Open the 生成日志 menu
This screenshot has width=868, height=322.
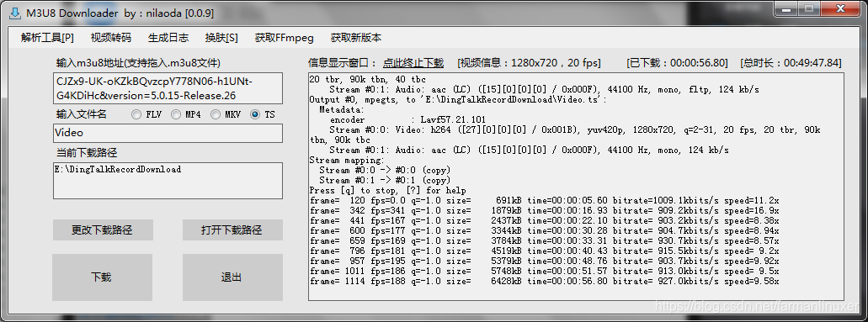pyautogui.click(x=168, y=38)
